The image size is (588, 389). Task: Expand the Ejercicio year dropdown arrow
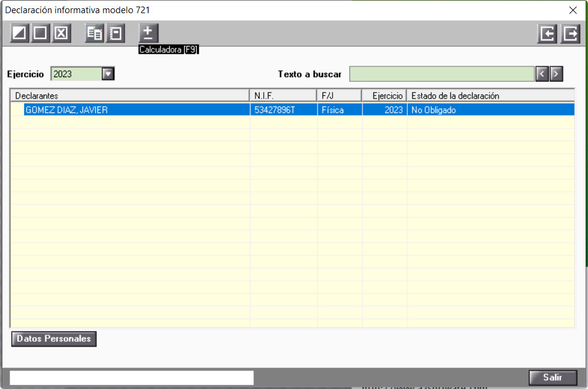tap(108, 74)
